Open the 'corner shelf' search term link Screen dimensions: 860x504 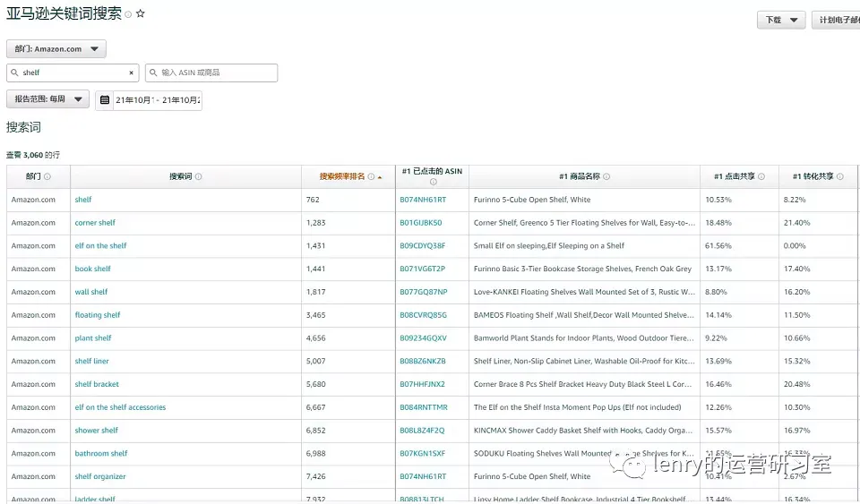pyautogui.click(x=95, y=223)
